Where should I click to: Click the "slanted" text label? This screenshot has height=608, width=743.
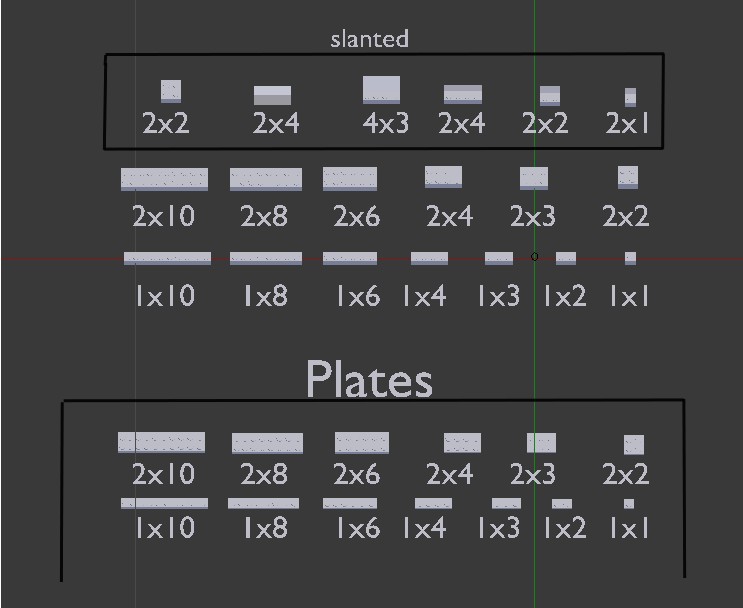(x=369, y=39)
